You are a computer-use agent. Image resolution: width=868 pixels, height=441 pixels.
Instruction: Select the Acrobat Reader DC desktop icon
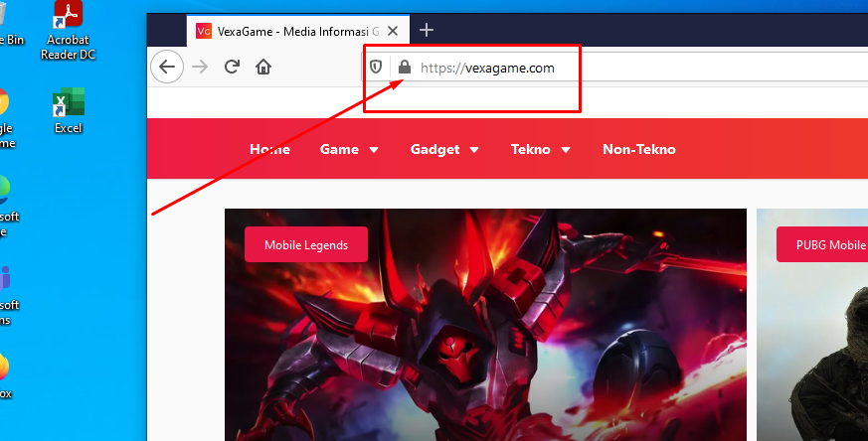(68, 30)
